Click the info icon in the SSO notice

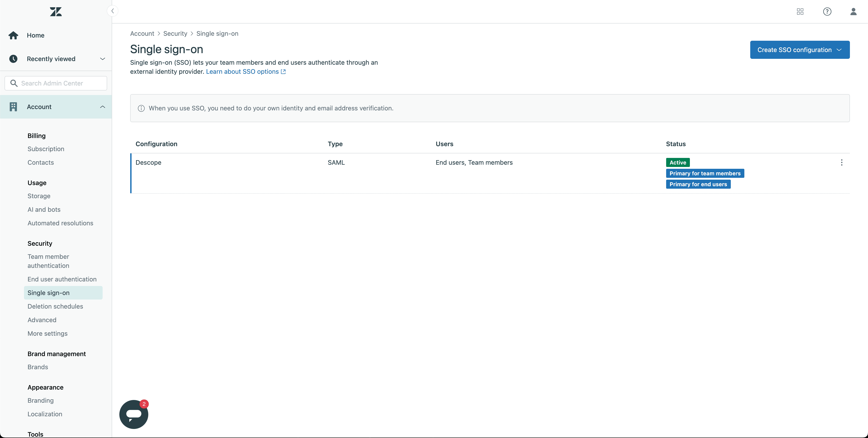point(141,108)
